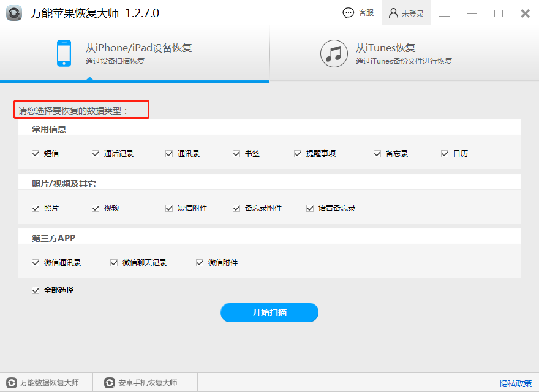The height and width of the screenshot is (392, 539).
Task: Maximize the window
Action: click(499, 13)
